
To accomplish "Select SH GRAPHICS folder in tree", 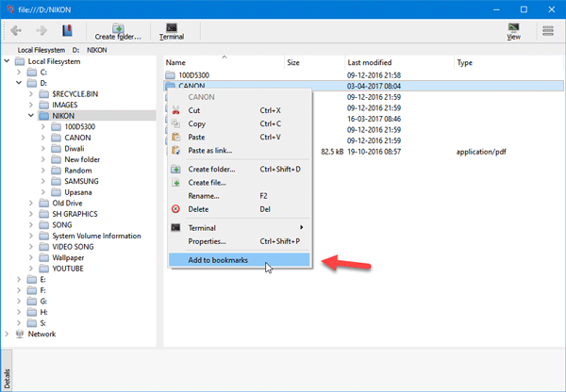I will tap(75, 214).
